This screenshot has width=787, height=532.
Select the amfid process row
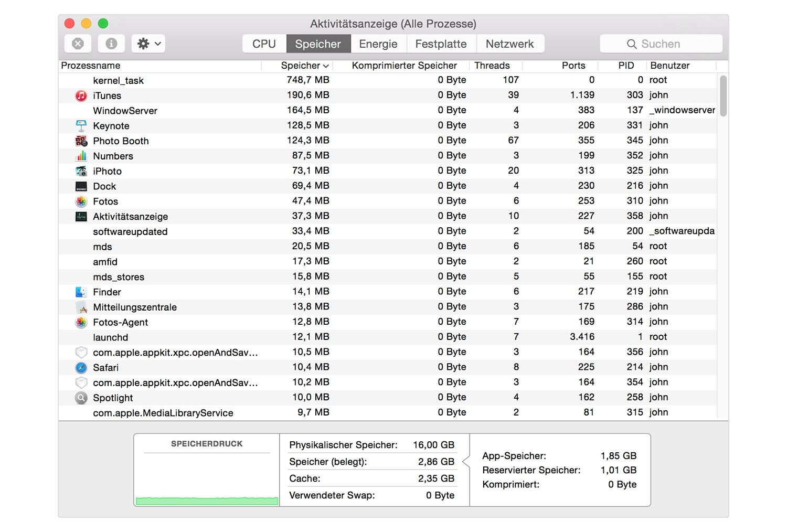tap(388, 262)
